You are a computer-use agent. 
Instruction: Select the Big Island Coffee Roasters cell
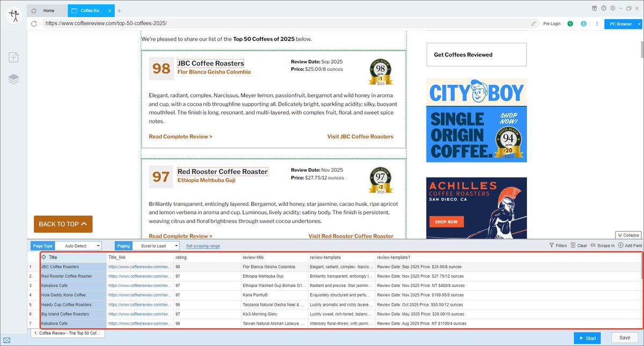(x=73, y=314)
